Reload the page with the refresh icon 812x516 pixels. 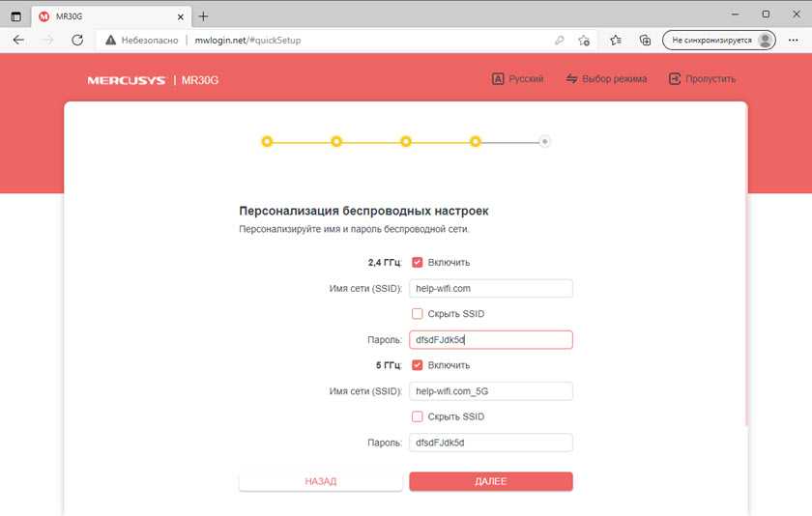point(77,41)
